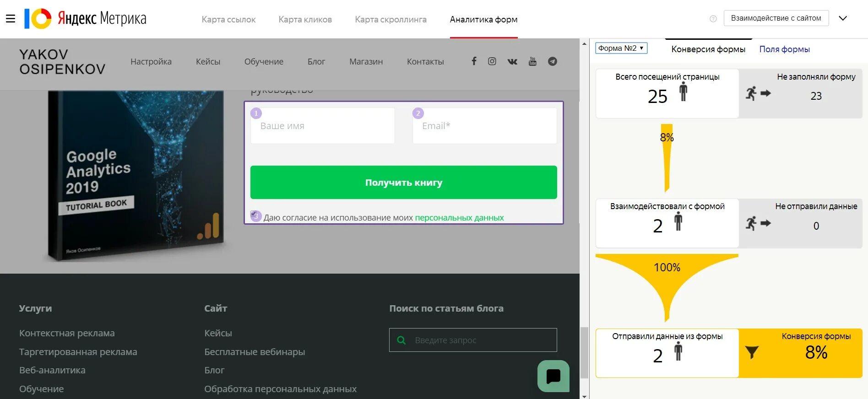
Task: Open персональных данных link
Action: click(x=459, y=218)
